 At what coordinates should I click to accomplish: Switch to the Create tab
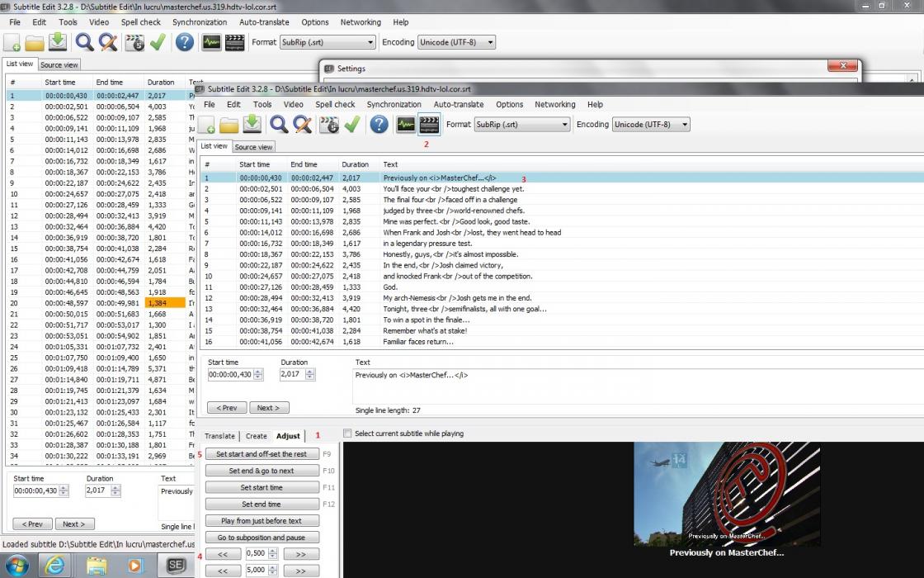(x=256, y=436)
